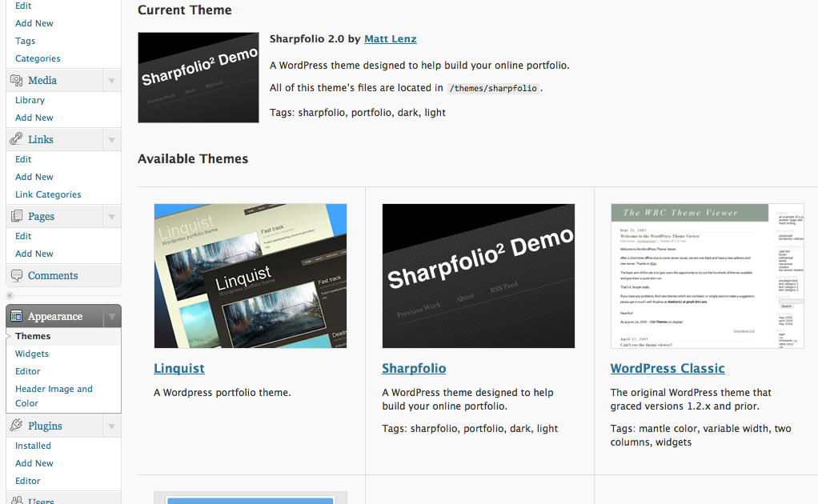Open the Comments menu
The height and width of the screenshot is (504, 818).
(x=53, y=275)
